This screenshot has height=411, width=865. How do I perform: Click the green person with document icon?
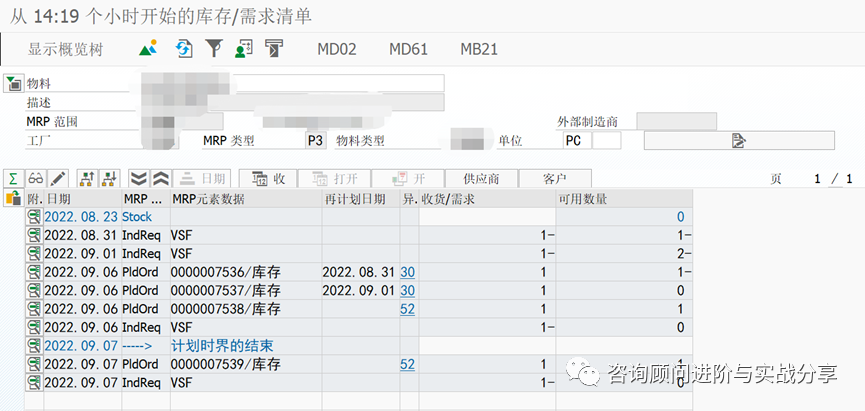[x=243, y=49]
